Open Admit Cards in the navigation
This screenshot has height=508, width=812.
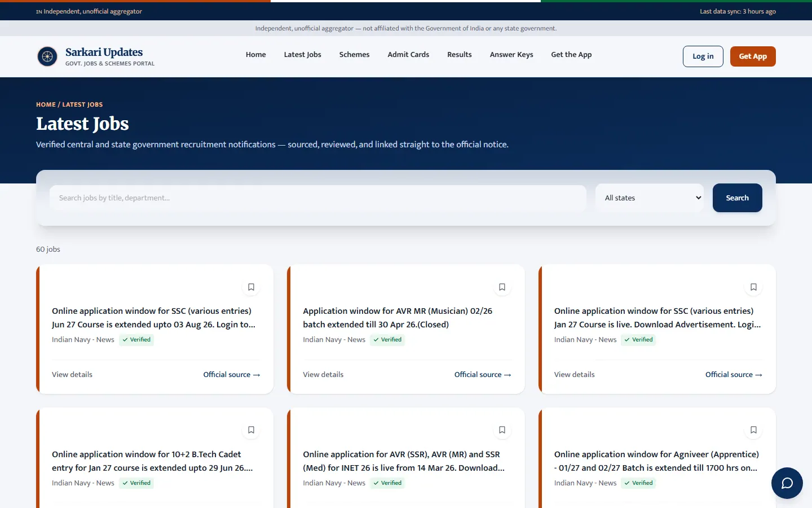pos(408,55)
